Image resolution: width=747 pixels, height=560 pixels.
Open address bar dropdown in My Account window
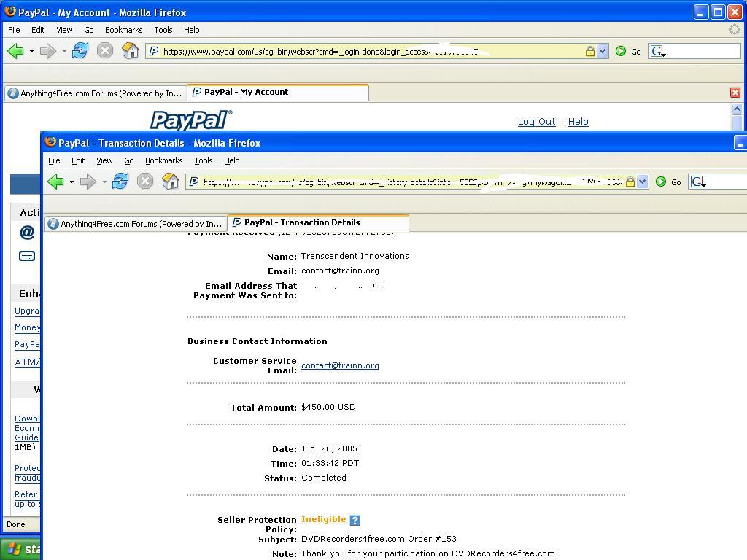(602, 51)
